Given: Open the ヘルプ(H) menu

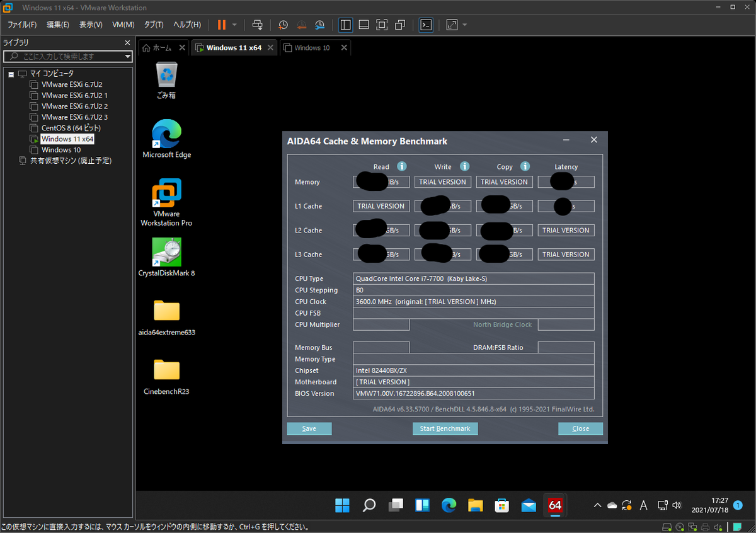Looking at the screenshot, I should coord(187,25).
